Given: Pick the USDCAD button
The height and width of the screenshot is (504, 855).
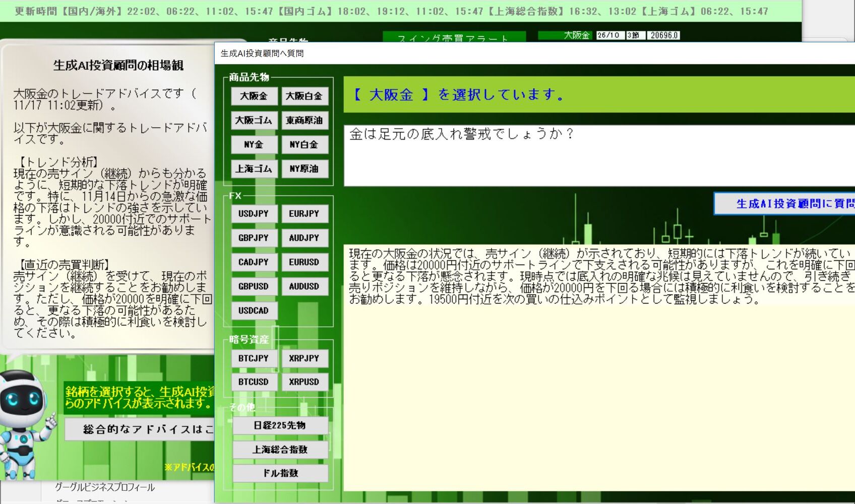Looking at the screenshot, I should coord(254,310).
